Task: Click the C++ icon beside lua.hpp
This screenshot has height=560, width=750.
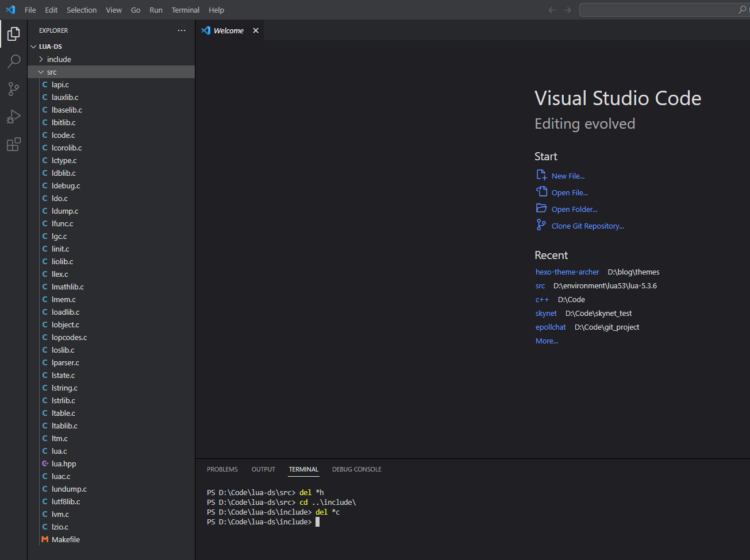Action: click(45, 464)
